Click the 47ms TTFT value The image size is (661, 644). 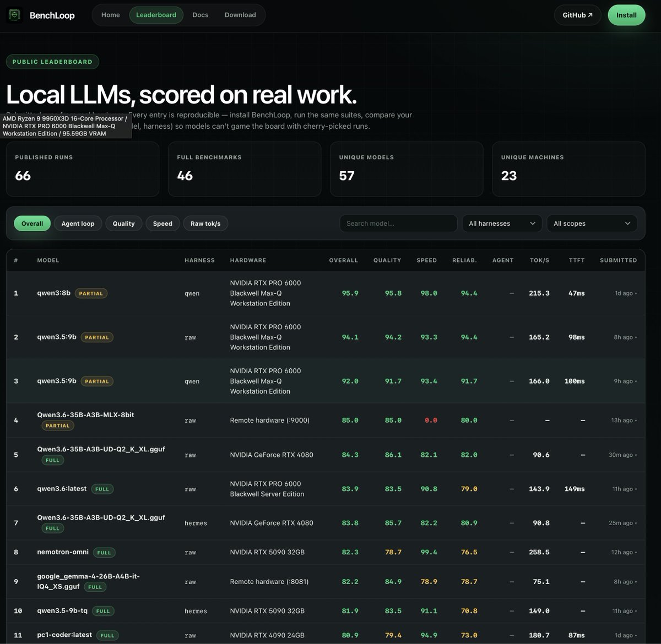[x=577, y=293]
